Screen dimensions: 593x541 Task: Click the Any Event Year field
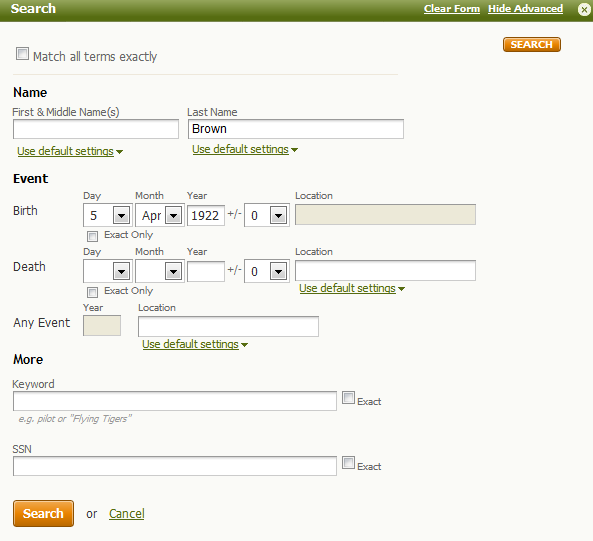point(102,326)
